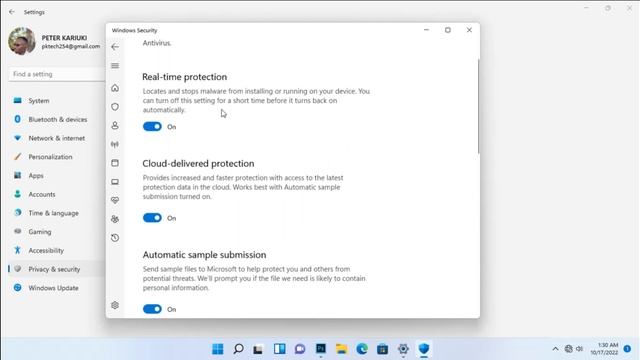640x360 pixels.
Task: Open Time & language in Settings
Action: (x=56, y=213)
